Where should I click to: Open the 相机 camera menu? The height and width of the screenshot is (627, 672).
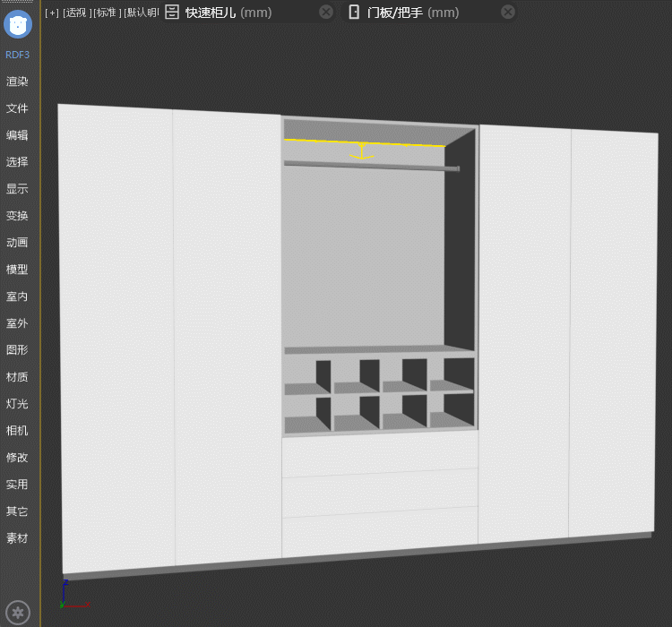[17, 431]
